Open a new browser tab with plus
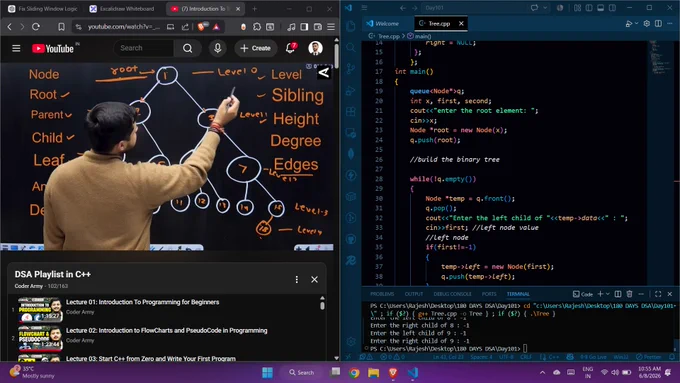The width and height of the screenshot is (680, 383). click(255, 9)
